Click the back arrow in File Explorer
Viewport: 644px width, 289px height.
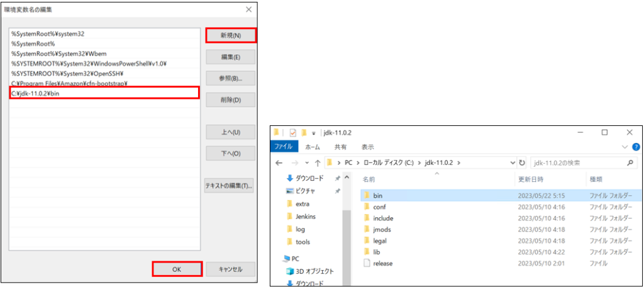click(x=279, y=162)
